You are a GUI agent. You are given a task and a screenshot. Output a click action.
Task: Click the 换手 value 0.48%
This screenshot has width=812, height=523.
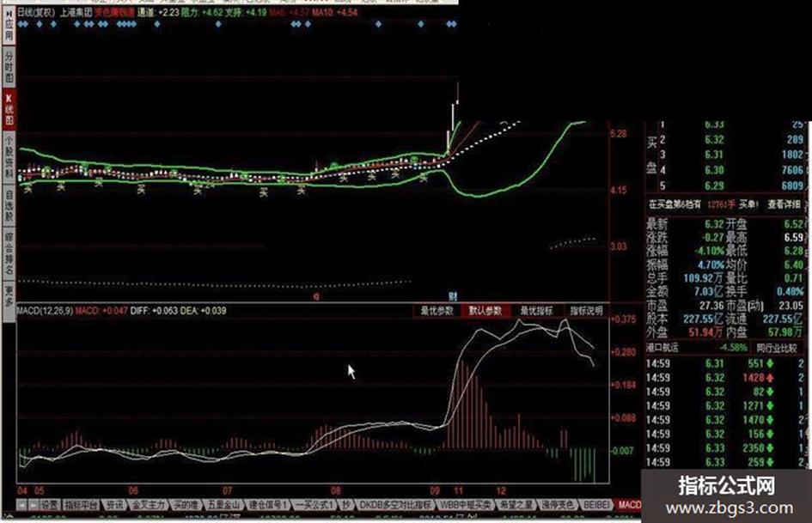point(790,291)
